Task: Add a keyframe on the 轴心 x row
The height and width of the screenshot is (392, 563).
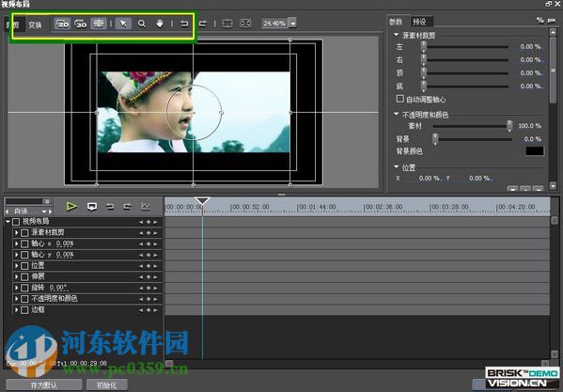Action: 148,244
